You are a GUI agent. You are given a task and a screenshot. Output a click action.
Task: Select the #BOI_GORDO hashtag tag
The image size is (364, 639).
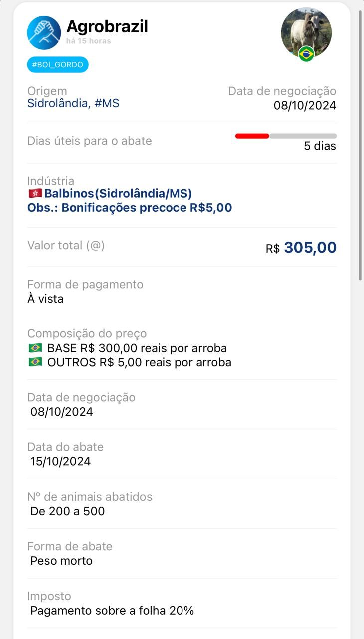tap(58, 65)
